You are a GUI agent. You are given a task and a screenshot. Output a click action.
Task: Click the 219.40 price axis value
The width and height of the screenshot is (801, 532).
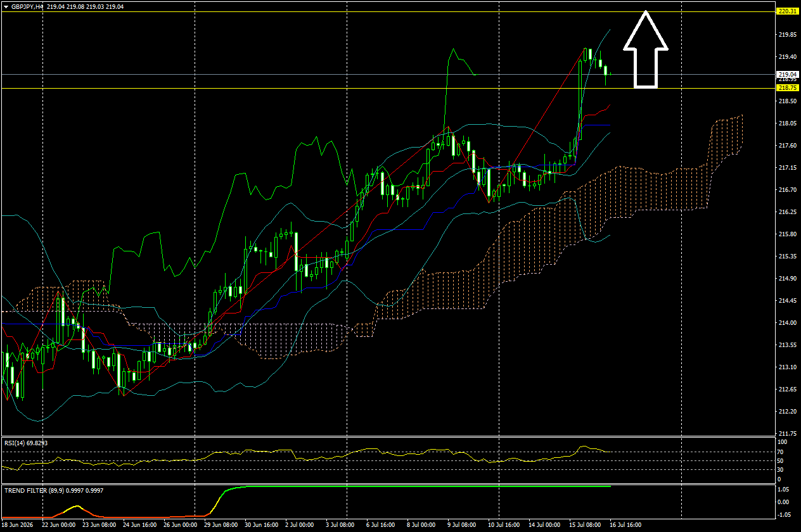787,57
